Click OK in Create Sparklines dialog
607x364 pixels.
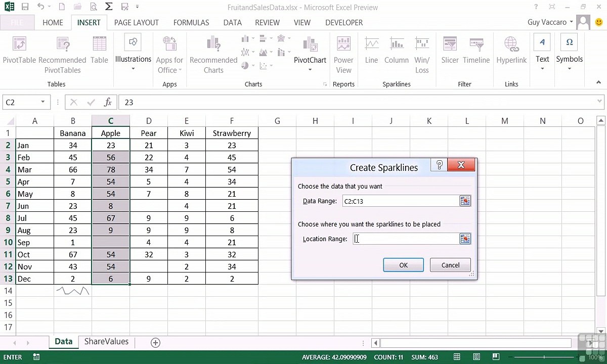tap(403, 265)
